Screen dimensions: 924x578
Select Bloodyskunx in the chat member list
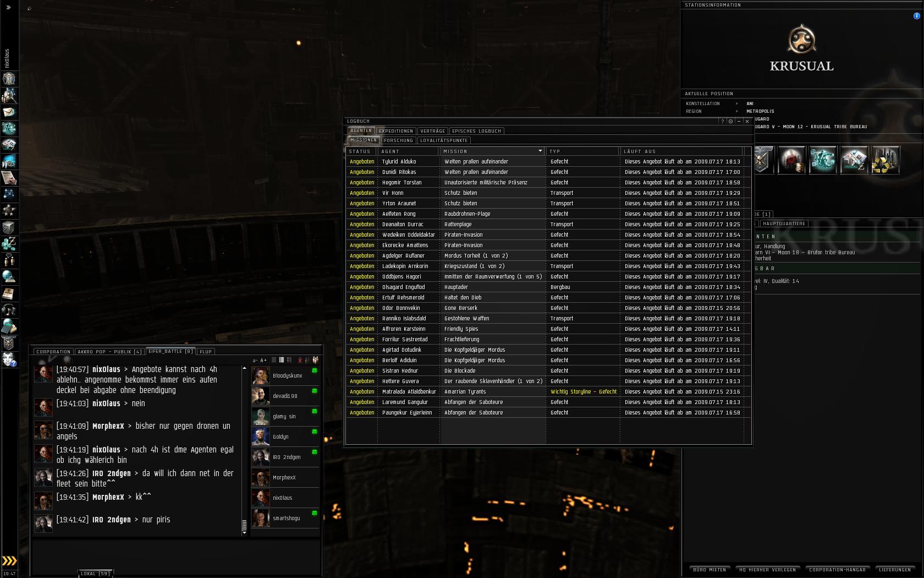[285, 375]
